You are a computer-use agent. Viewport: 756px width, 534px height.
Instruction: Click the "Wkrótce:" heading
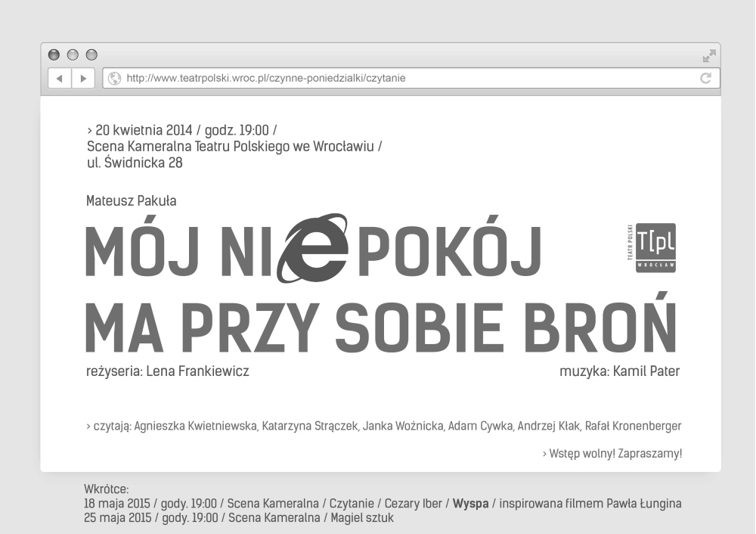click(107, 489)
